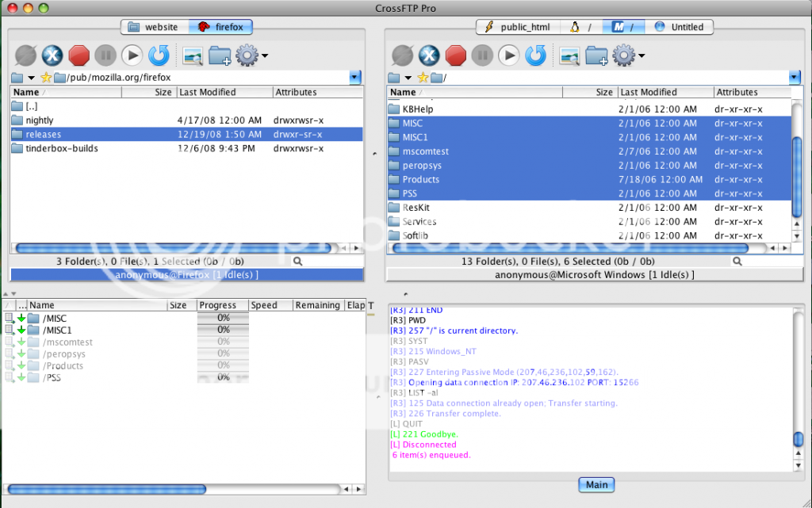Click the Play/resume icon in right pane toolbar
This screenshot has height=508, width=812.
coord(509,55)
